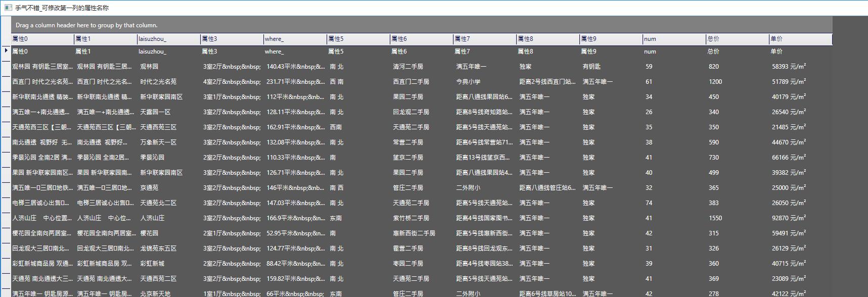Screen dimensions: 868x297
Task: Click the num column header
Action: point(674,39)
